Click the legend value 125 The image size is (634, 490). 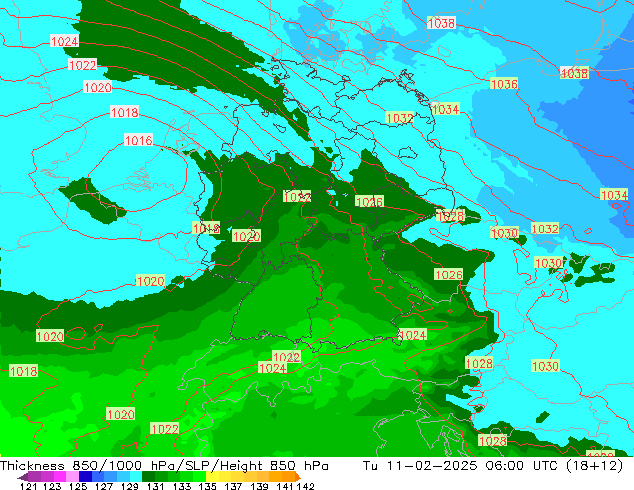point(78,486)
